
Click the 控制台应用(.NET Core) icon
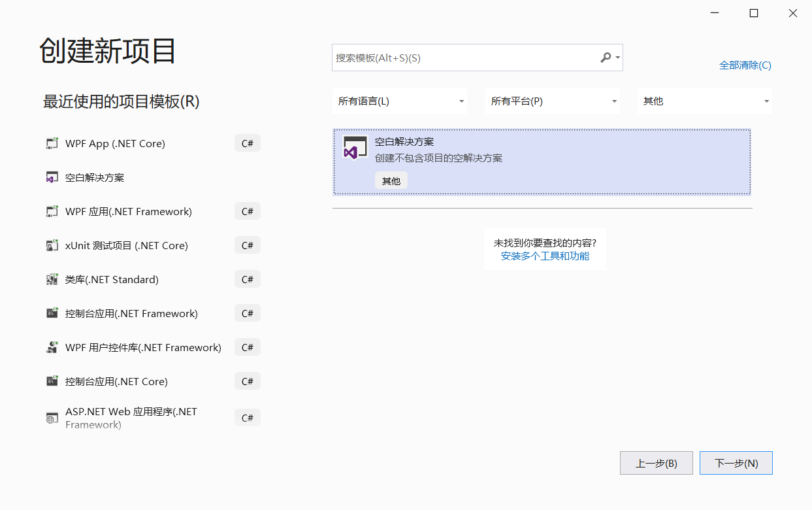[x=52, y=381]
